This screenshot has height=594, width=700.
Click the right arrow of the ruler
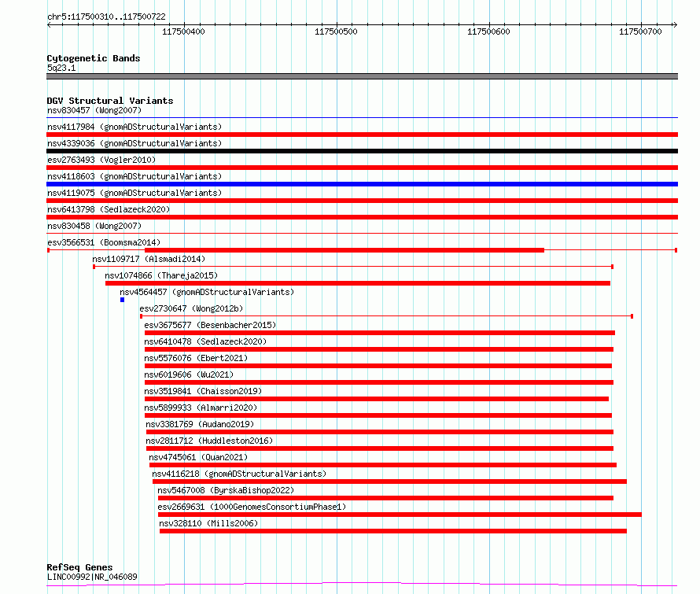(x=675, y=24)
